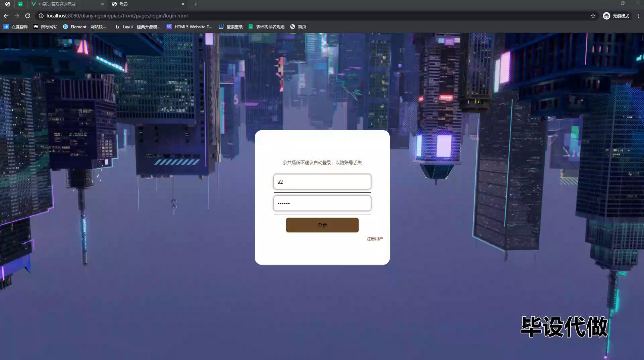Close the 电影订票及评论网站 tab
This screenshot has height=360, width=644.
click(103, 4)
